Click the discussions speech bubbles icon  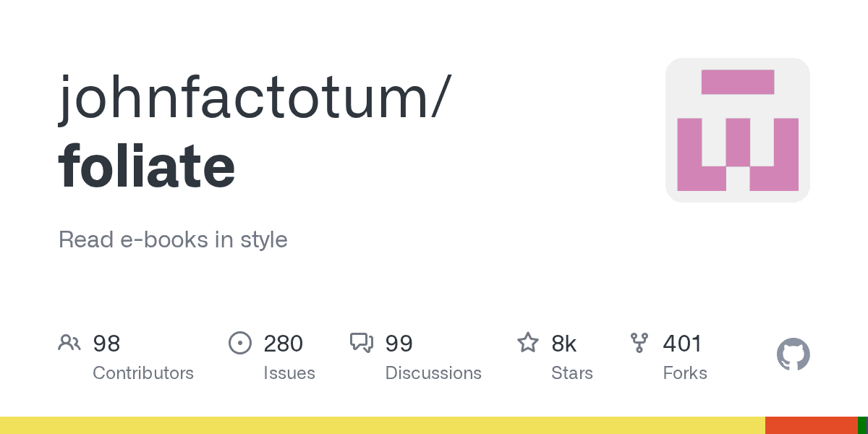point(362,343)
